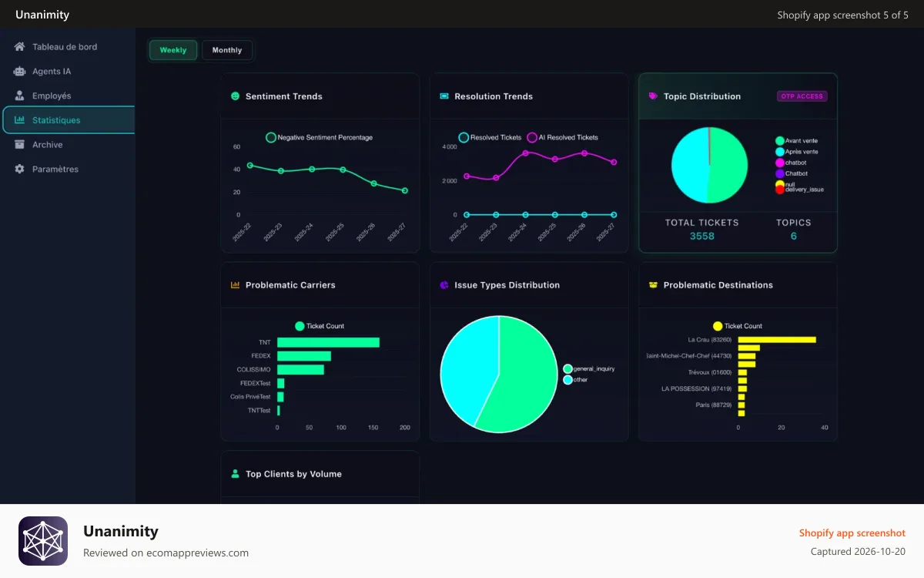Click the ecomappreviews.com review text
Viewport: 924px width, 578px height.
pyautogui.click(x=166, y=553)
